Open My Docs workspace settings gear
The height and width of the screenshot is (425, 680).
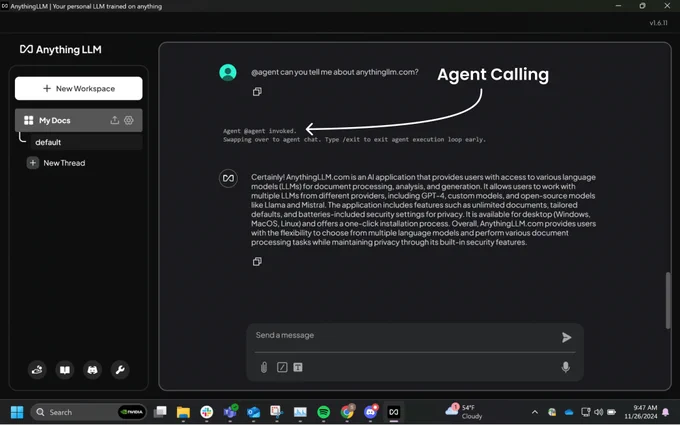pyautogui.click(x=129, y=120)
